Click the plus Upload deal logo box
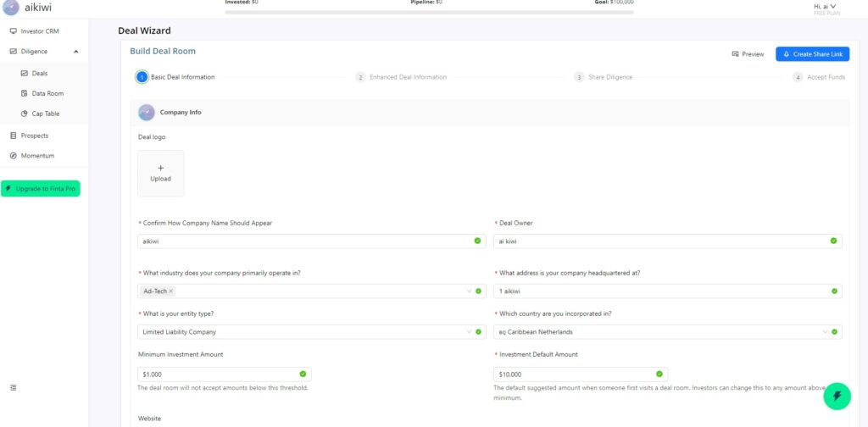This screenshot has height=427, width=868. tap(161, 174)
